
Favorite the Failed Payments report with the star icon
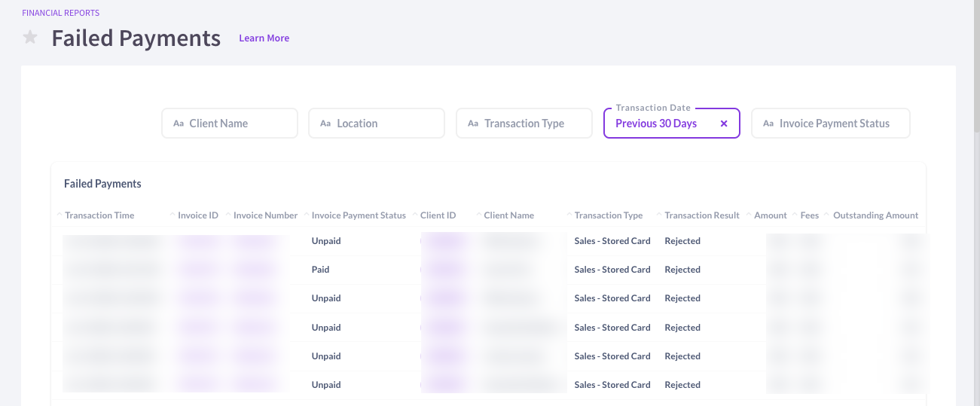tap(30, 37)
